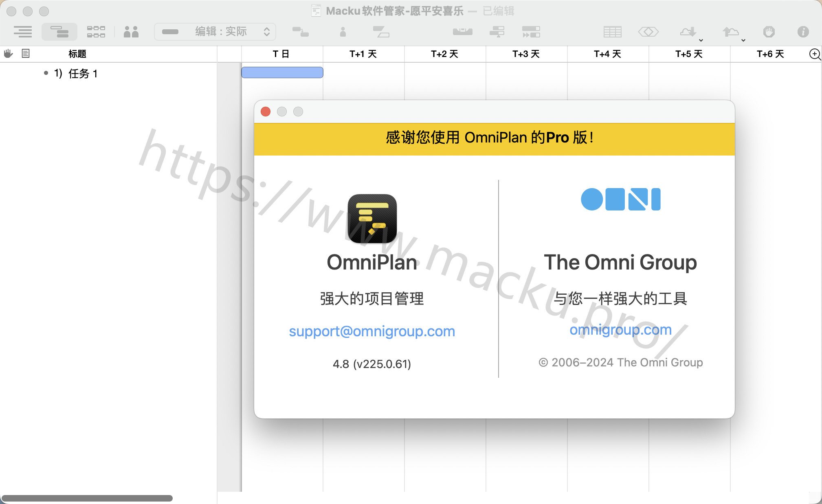Click the zoom magnifier in timeline header
Image resolution: width=822 pixels, height=504 pixels.
click(x=815, y=54)
